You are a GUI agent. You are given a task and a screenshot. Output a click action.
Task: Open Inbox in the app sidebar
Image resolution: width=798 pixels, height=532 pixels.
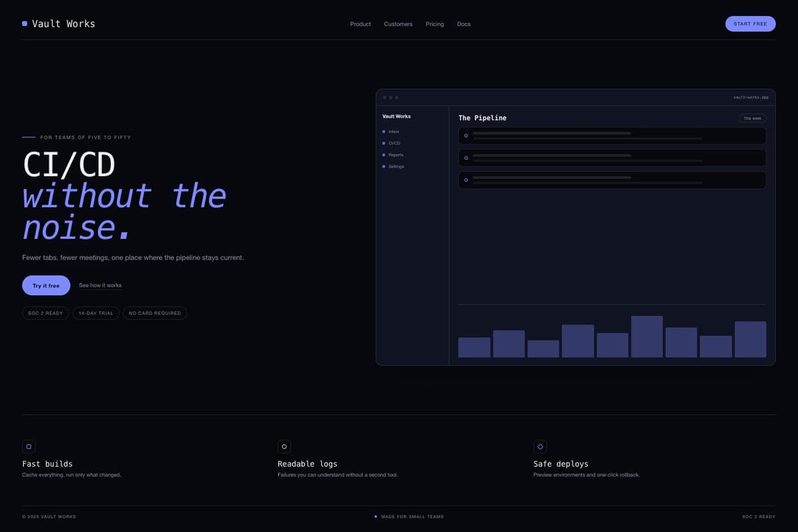pyautogui.click(x=394, y=132)
